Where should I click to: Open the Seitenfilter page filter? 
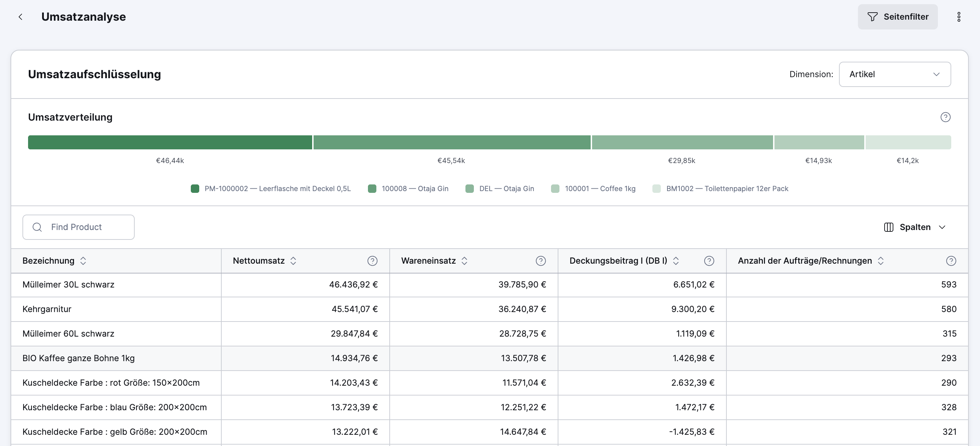(897, 17)
